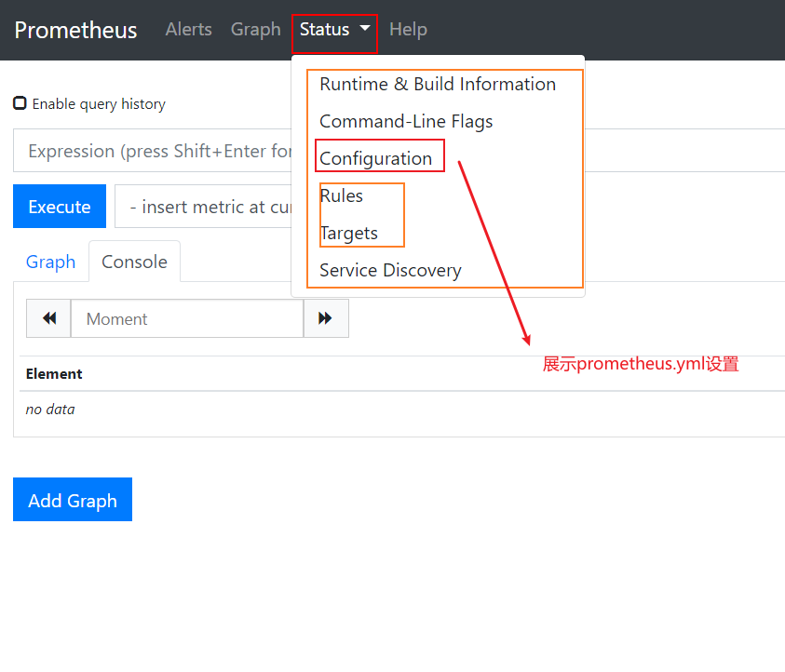Open Service Discovery menu entry

click(x=389, y=270)
